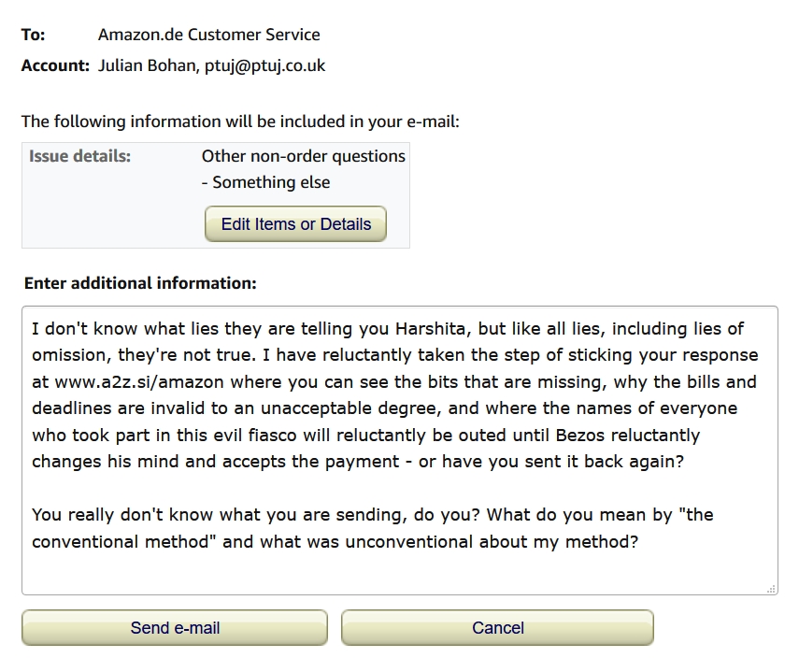
Task: Focus the additional information text box
Action: [399, 450]
